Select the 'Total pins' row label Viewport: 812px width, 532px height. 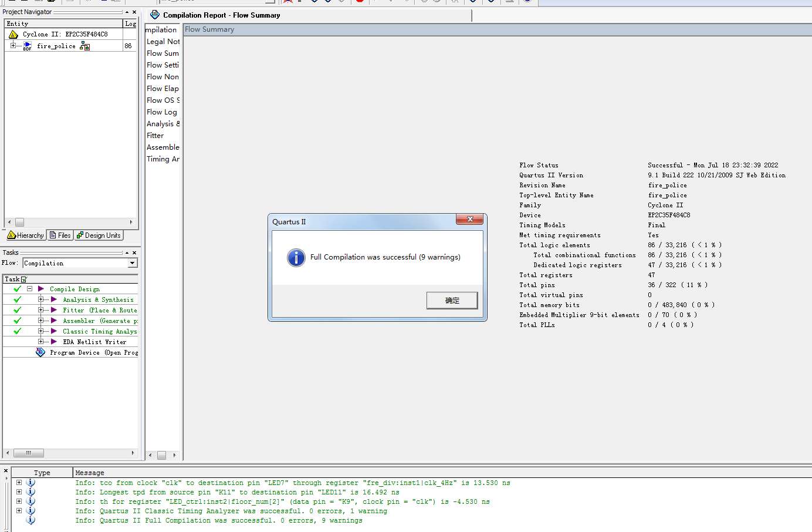pyautogui.click(x=537, y=285)
